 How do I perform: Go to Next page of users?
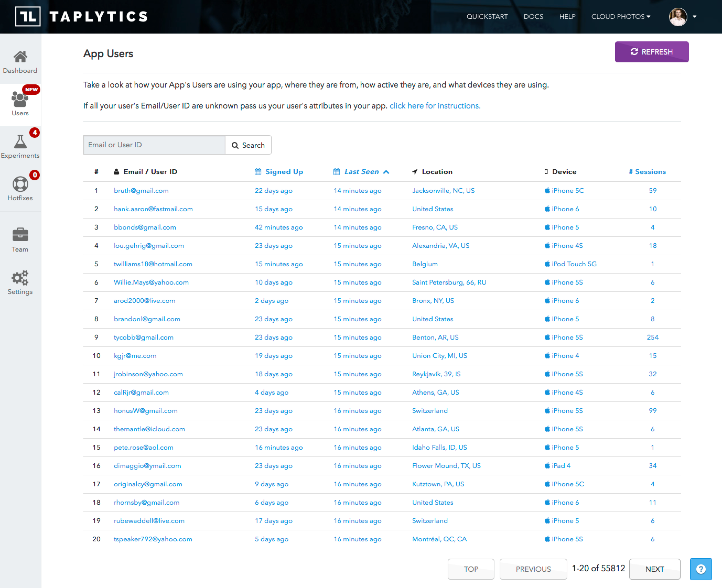(654, 569)
